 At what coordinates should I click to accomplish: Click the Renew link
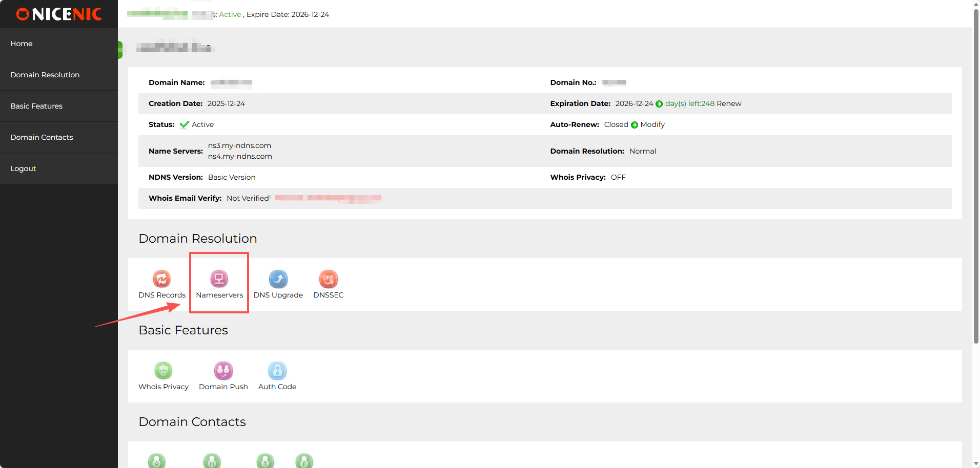(x=729, y=103)
